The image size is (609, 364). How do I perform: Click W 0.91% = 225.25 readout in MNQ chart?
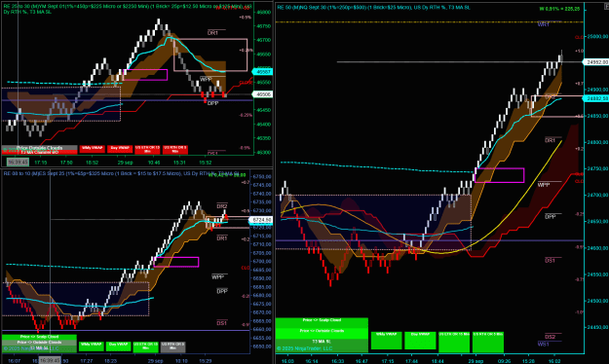559,9
